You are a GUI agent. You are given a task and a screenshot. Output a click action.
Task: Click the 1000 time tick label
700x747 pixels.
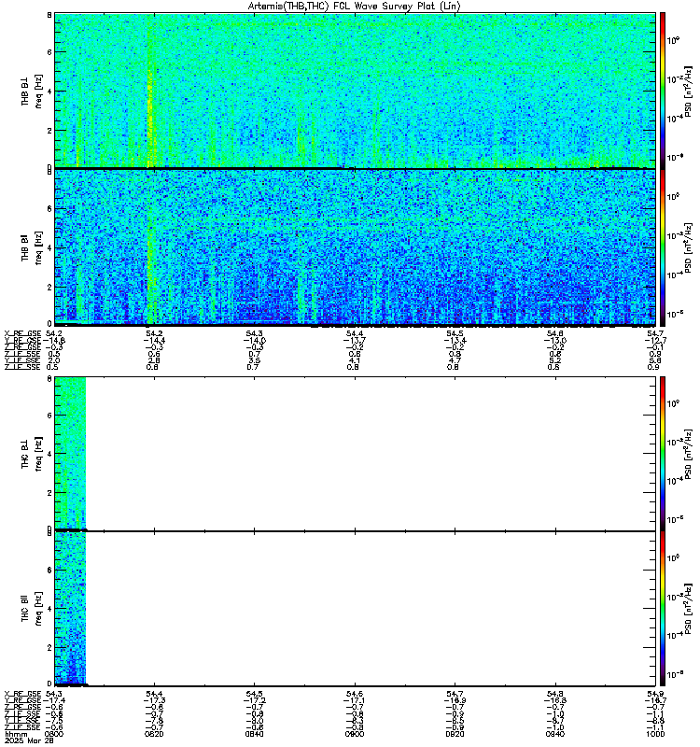pyautogui.click(x=655, y=734)
